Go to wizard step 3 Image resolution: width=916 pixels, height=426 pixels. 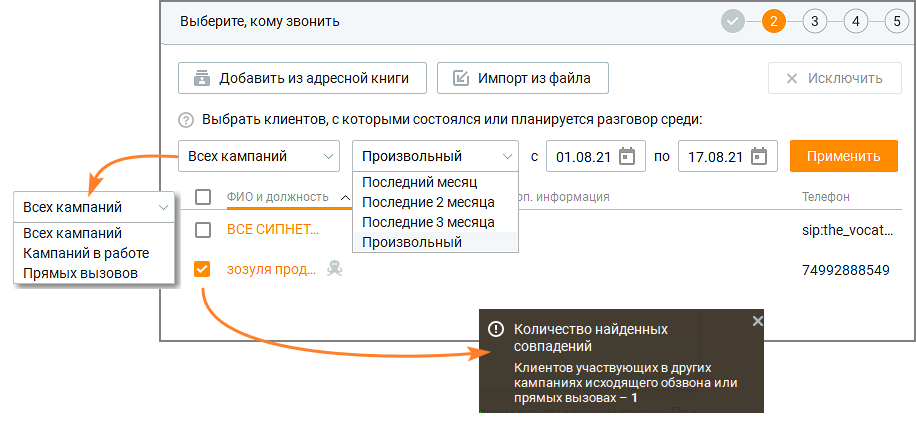tap(814, 22)
